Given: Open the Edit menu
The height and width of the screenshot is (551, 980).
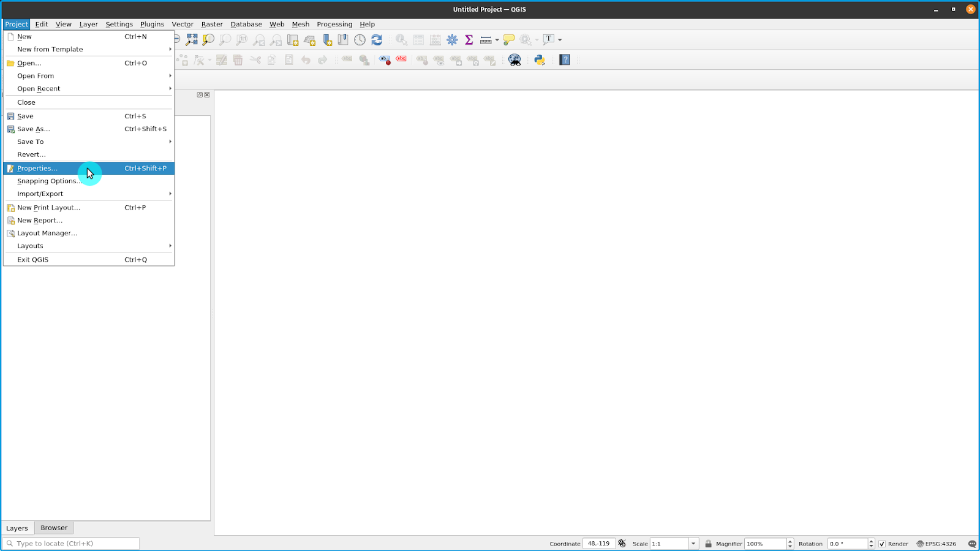Looking at the screenshot, I should [x=42, y=25].
